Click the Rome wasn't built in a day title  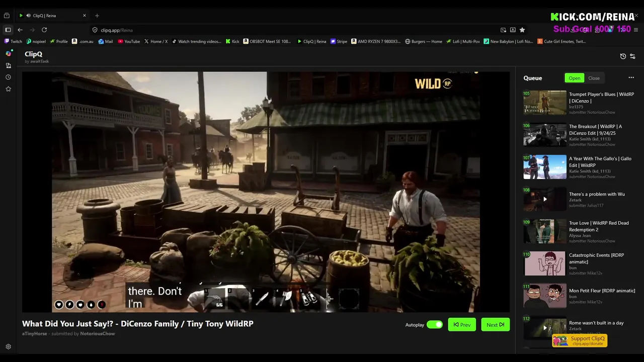(596, 323)
